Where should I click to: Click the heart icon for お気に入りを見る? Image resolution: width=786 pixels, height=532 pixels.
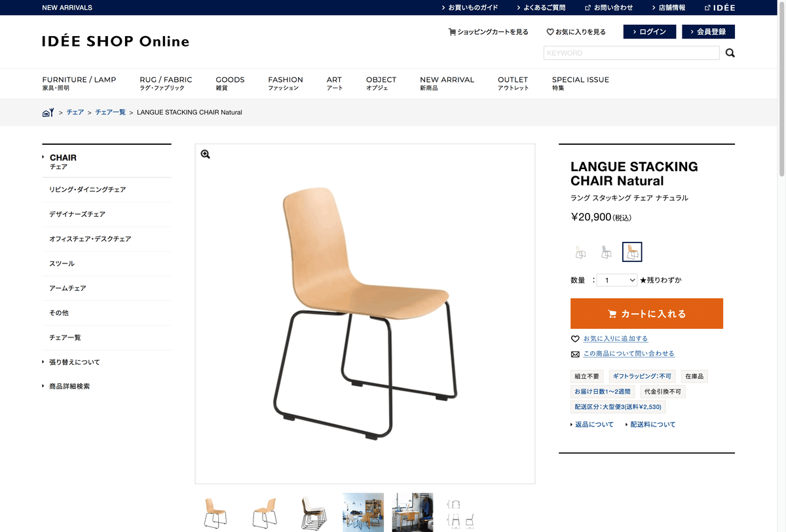(550, 31)
